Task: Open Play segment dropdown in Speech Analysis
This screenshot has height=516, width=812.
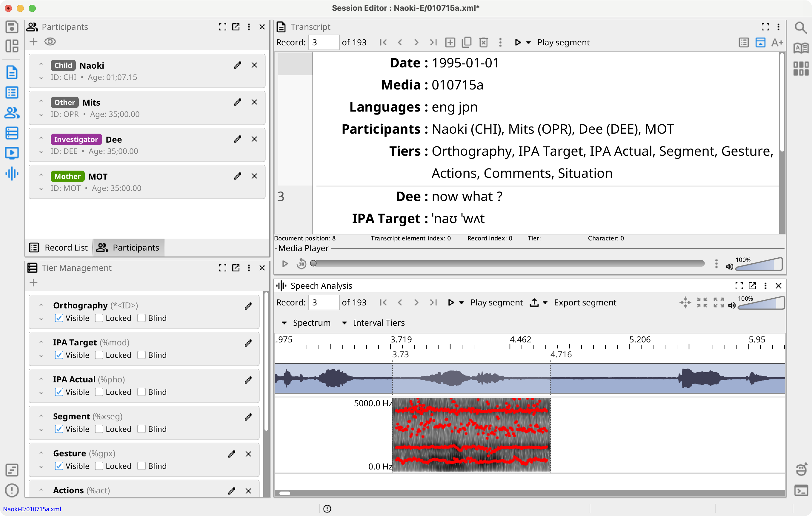Action: pyautogui.click(x=462, y=302)
